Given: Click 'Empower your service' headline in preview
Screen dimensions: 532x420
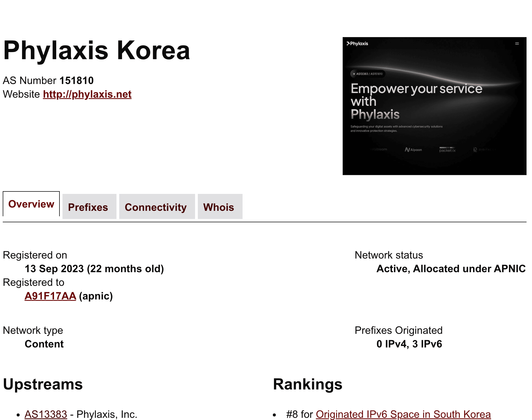Looking at the screenshot, I should 416,89.
